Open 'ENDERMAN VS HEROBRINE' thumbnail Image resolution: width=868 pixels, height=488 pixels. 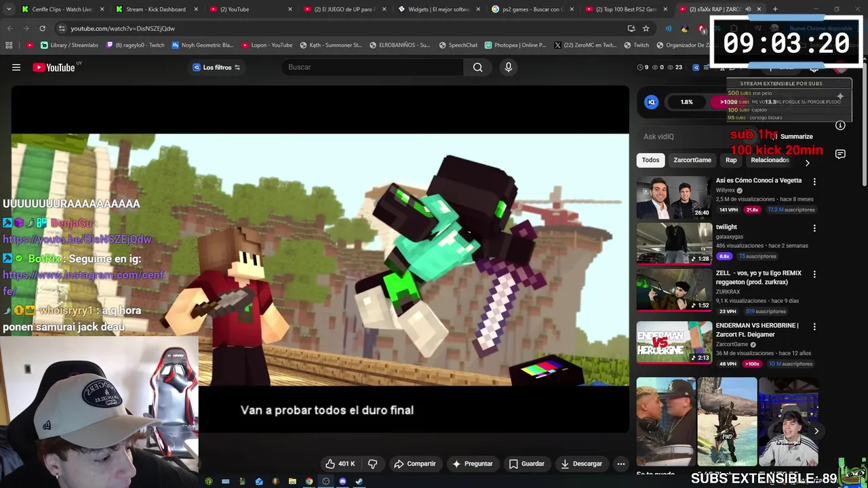pos(674,342)
